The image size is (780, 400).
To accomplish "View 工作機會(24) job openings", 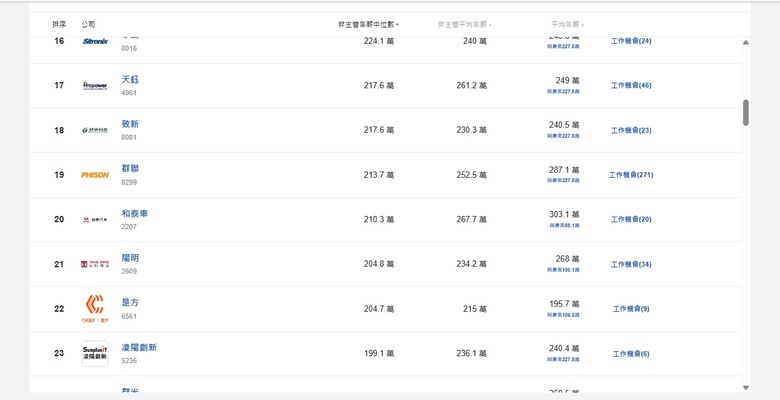I will coord(631,41).
